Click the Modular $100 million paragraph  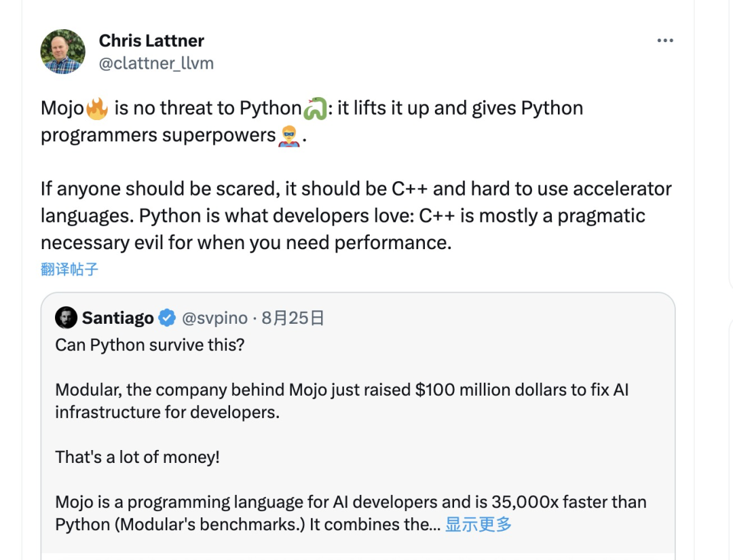tap(341, 401)
